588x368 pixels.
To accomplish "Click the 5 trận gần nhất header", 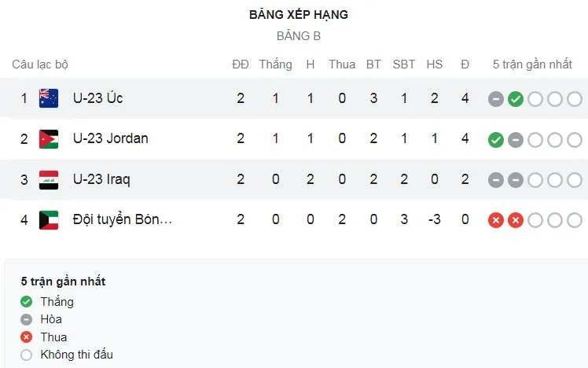I will (532, 64).
